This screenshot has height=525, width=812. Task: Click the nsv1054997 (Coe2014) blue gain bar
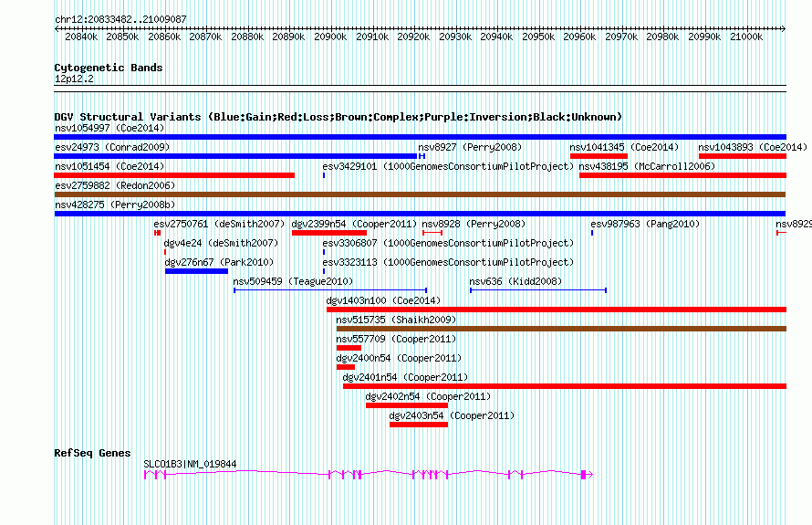420,137
